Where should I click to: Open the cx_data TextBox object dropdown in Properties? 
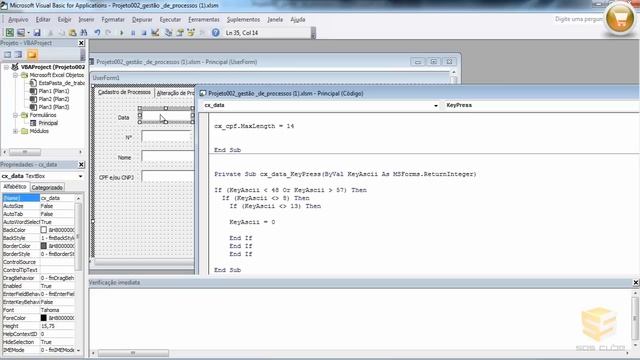pos(80,176)
